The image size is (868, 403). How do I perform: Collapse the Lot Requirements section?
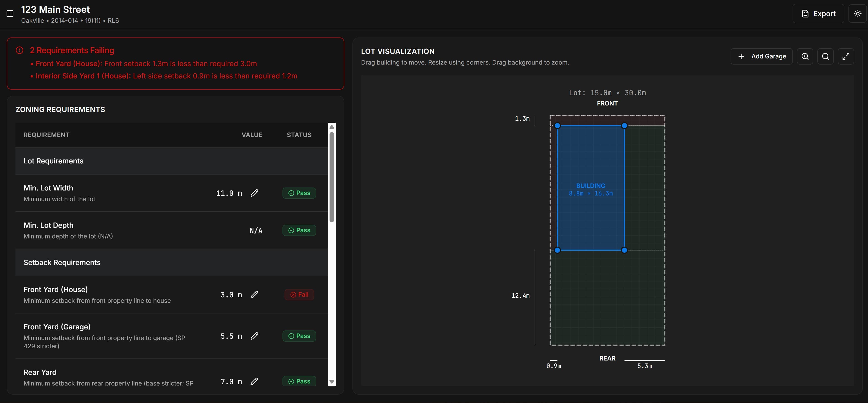tap(53, 161)
